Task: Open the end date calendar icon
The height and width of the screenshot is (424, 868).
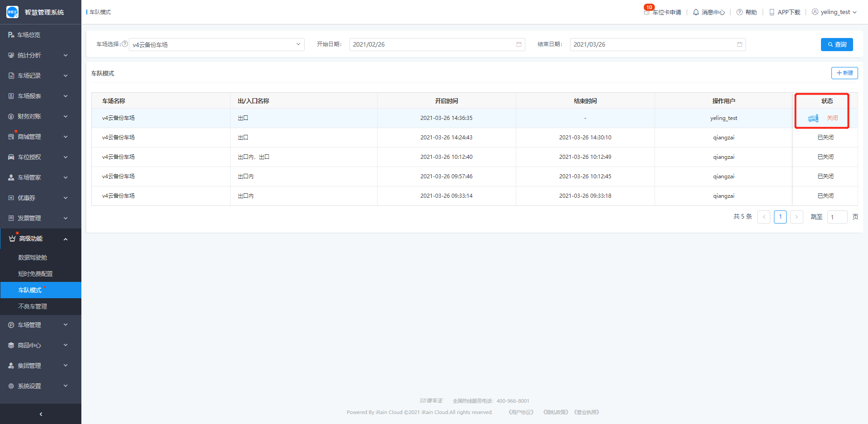Action: tap(739, 44)
